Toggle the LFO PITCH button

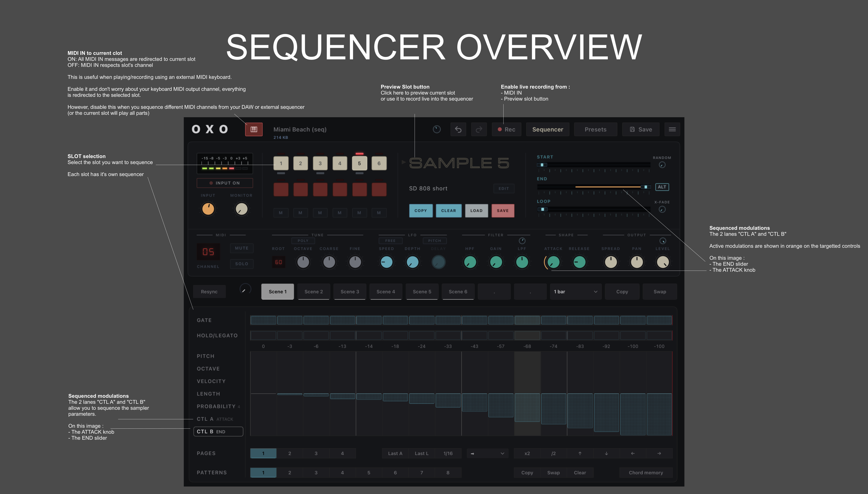click(x=434, y=241)
